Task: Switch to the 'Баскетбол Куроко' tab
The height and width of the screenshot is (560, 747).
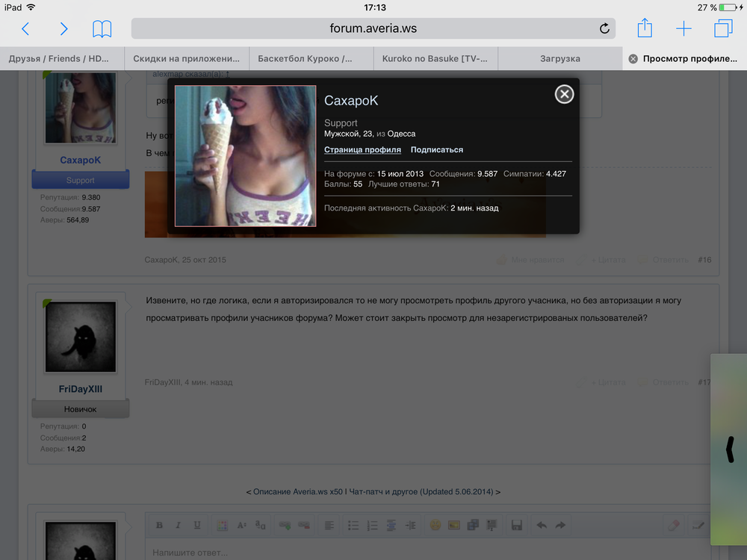Action: [311, 59]
